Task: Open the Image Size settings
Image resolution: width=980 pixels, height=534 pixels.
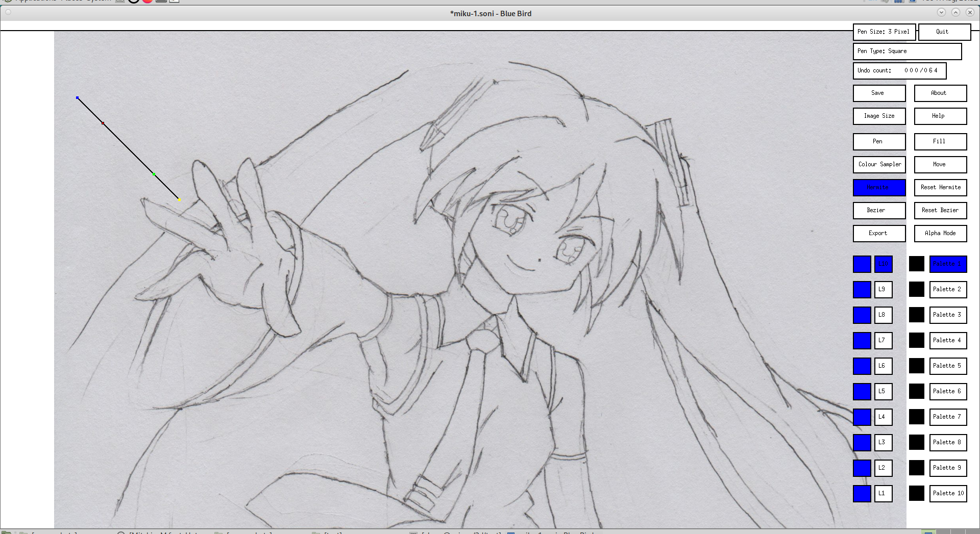Action: pyautogui.click(x=879, y=116)
